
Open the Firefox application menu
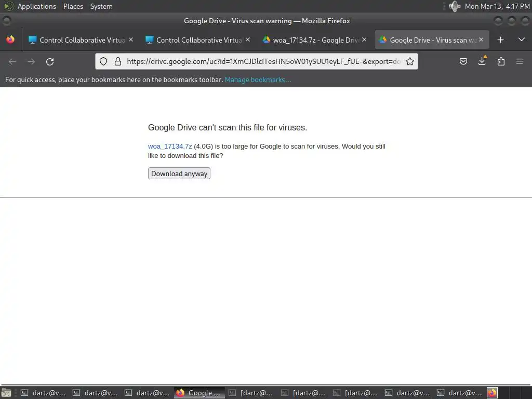click(x=520, y=61)
